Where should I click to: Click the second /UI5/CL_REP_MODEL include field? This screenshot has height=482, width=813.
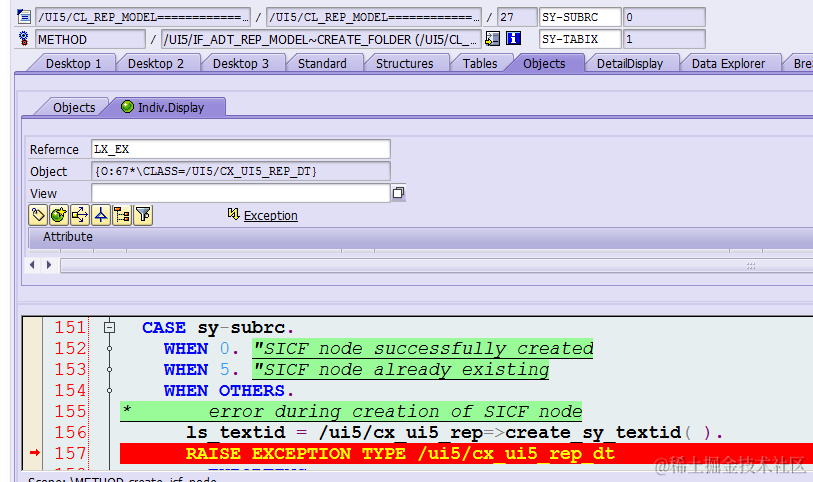point(374,17)
